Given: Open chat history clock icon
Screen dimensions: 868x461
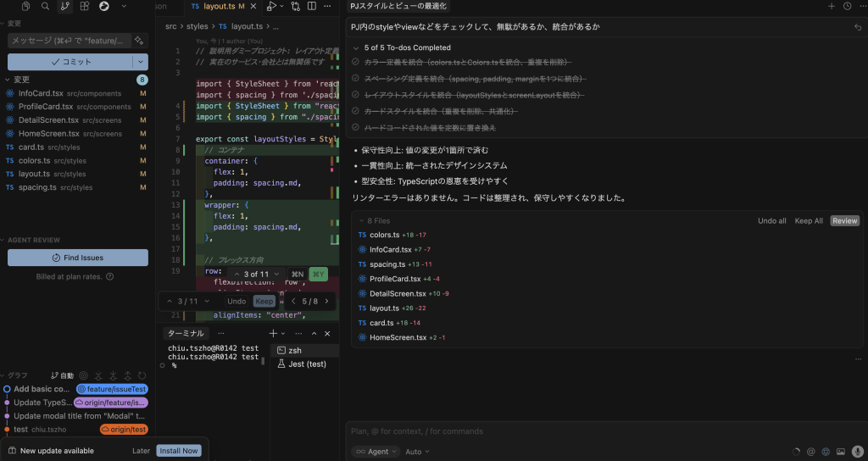Looking at the screenshot, I should [848, 6].
